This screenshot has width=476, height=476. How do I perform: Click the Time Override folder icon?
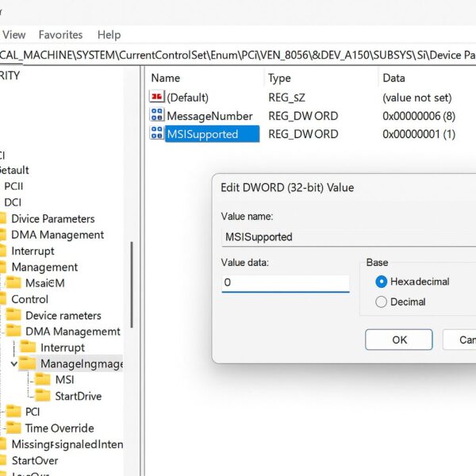[x=13, y=428]
